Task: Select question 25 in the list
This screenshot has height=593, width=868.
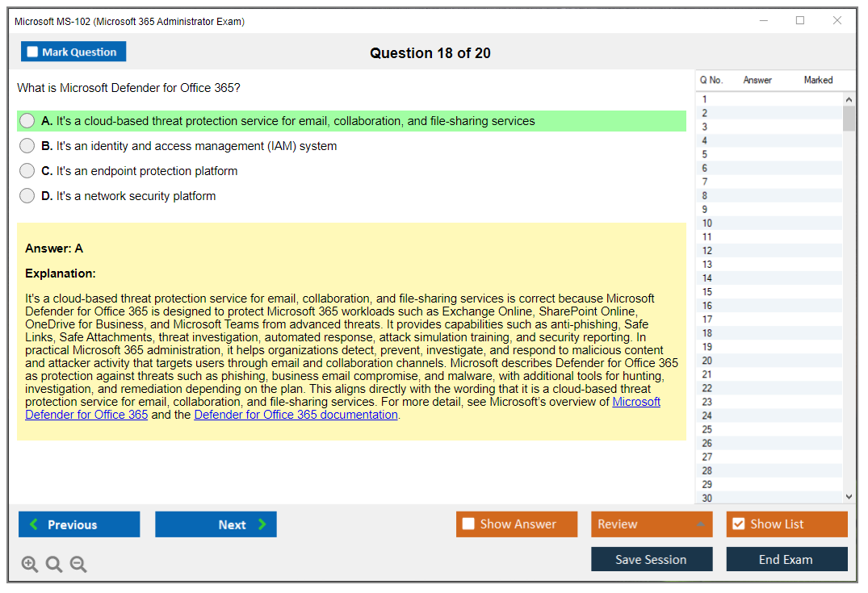Action: 769,429
